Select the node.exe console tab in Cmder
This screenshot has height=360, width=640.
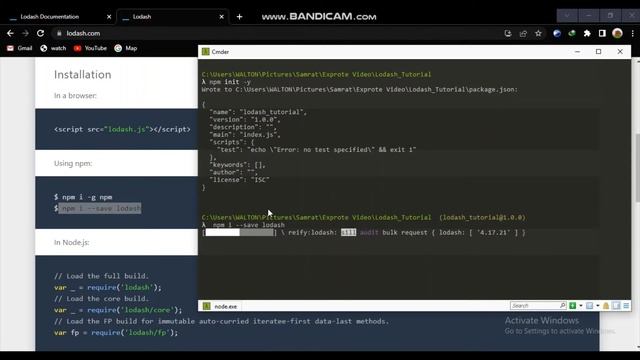coord(220,306)
